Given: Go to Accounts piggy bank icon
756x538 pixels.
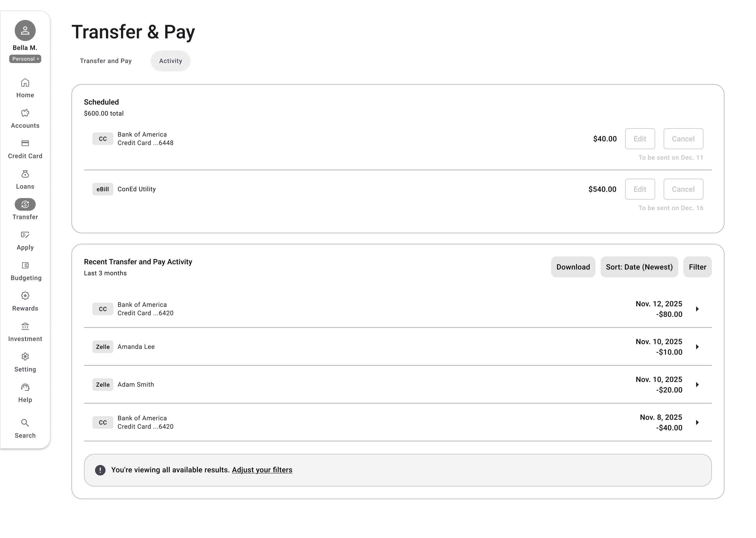Looking at the screenshot, I should coord(25,113).
